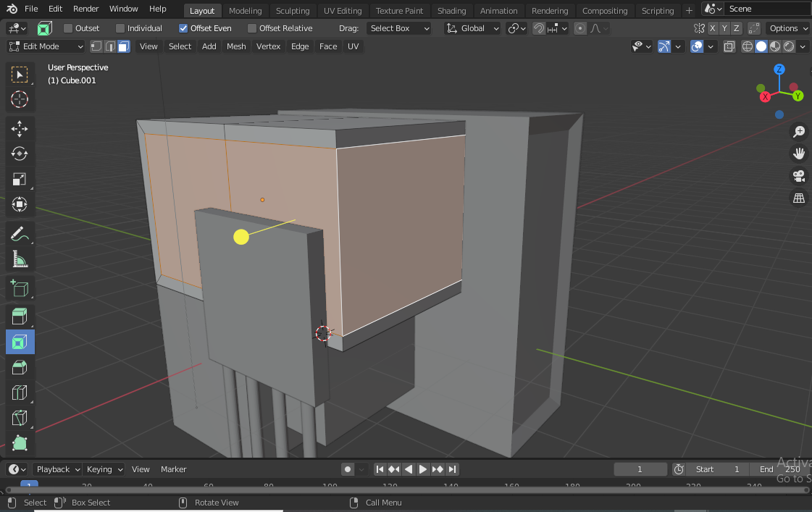Select the Loop Cut tool
This screenshot has height=512, width=812.
(x=20, y=393)
